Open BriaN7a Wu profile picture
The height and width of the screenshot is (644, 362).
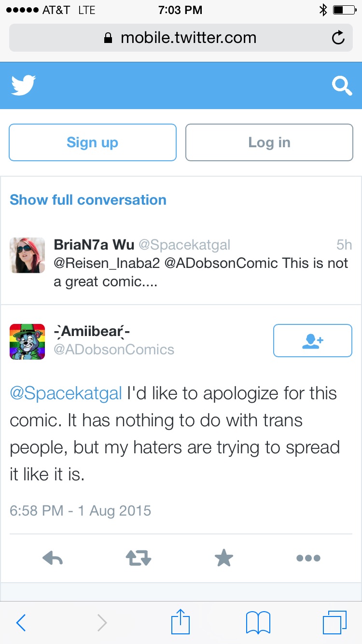[x=28, y=255]
